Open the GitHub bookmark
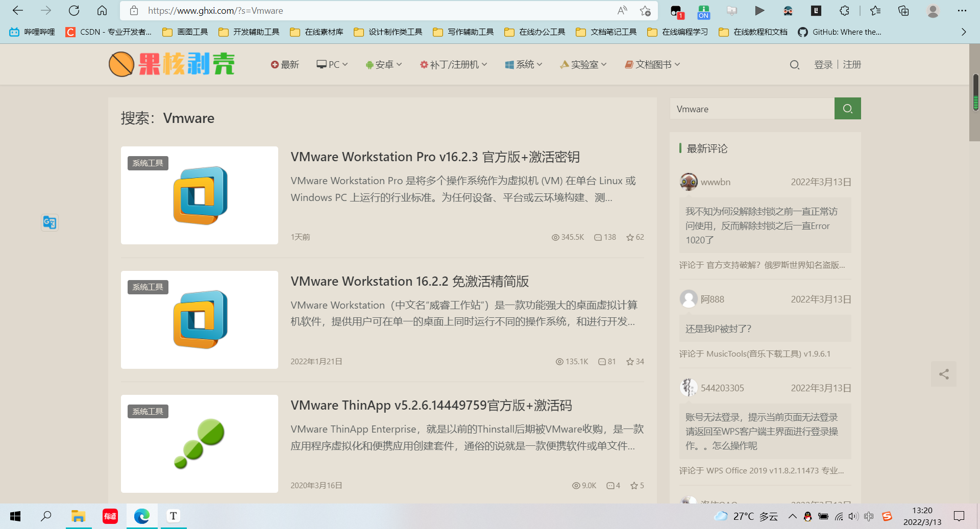 coord(840,32)
